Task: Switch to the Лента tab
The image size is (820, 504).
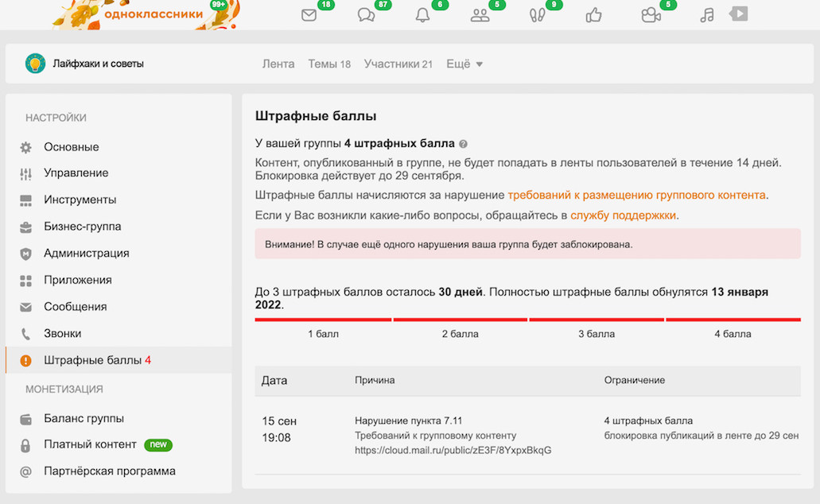Action: coord(278,64)
